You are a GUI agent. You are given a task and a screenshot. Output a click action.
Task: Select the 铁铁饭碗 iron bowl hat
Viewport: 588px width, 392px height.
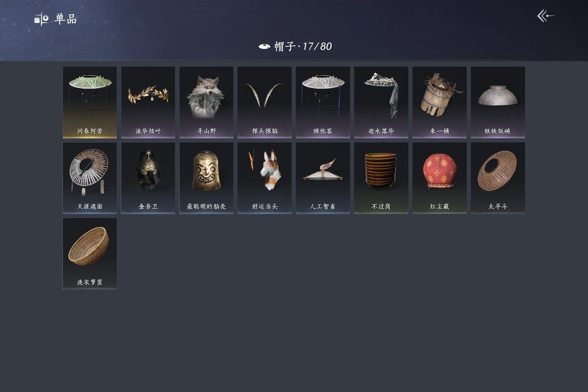pyautogui.click(x=498, y=102)
